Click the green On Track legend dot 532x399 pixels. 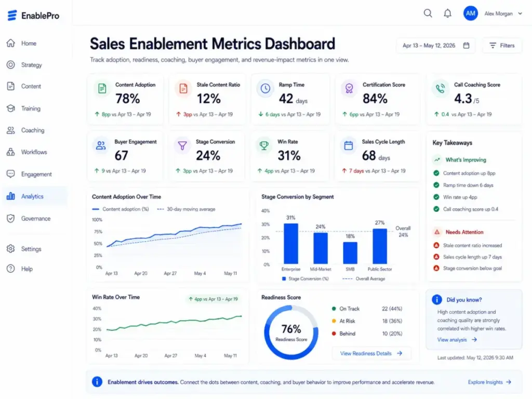pyautogui.click(x=334, y=309)
